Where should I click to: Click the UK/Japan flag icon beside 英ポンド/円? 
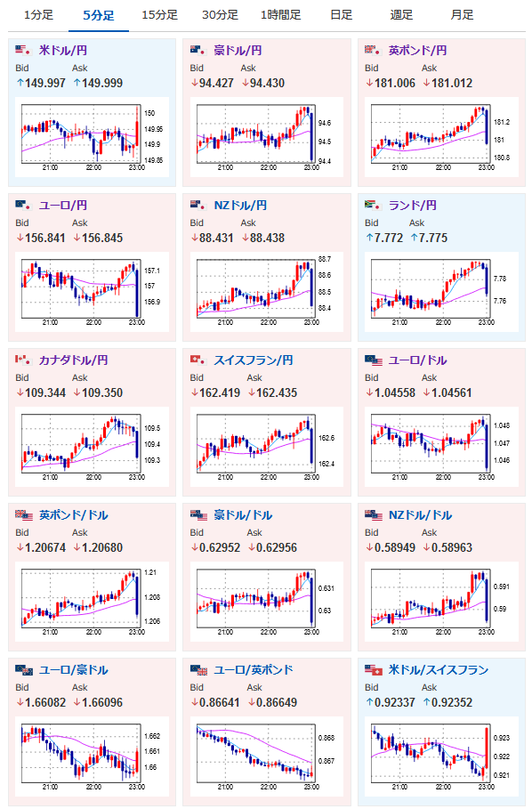point(373,50)
